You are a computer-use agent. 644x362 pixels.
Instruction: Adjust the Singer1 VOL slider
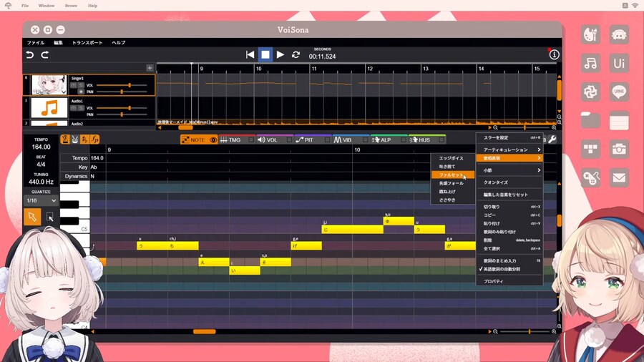122,85
